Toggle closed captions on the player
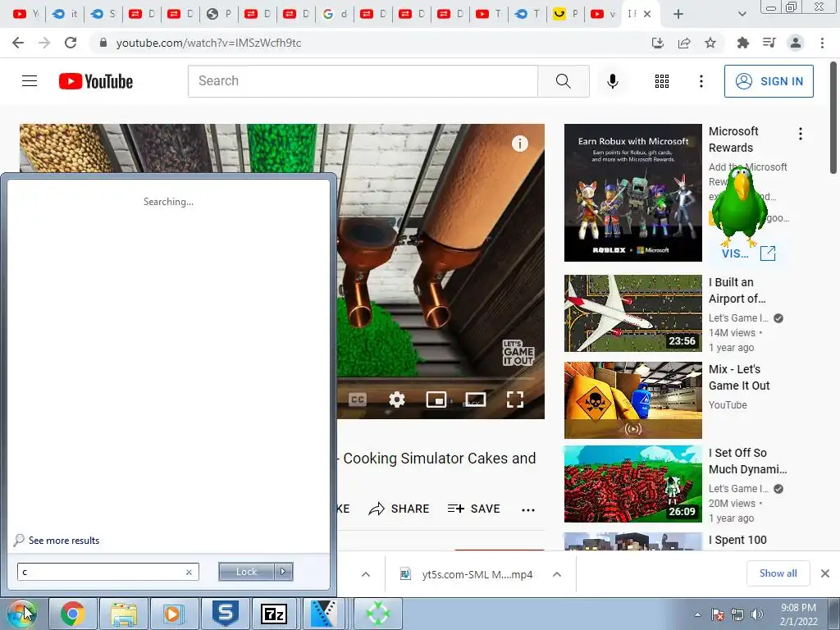This screenshot has height=630, width=840. (358, 399)
